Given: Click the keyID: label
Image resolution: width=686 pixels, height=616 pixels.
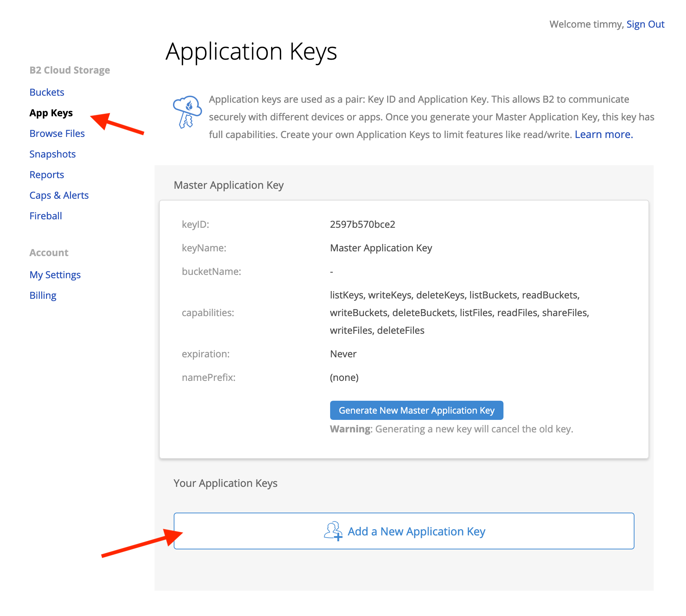Looking at the screenshot, I should (195, 224).
